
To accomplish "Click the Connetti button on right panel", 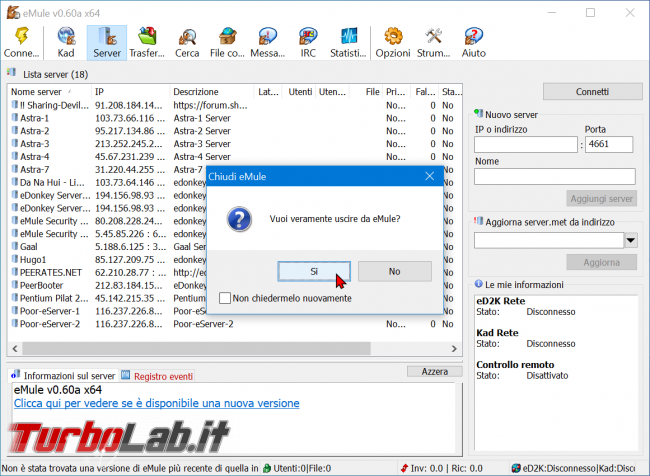I will click(x=592, y=92).
